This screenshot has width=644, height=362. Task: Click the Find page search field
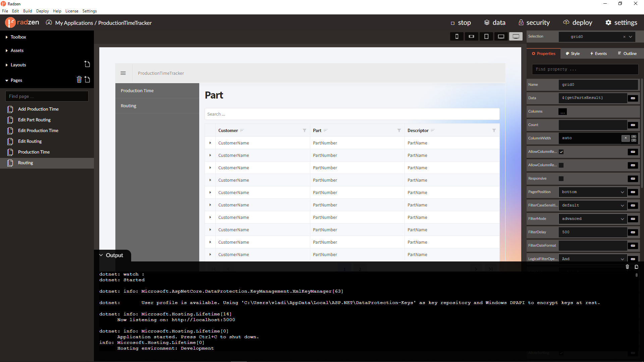(47, 96)
